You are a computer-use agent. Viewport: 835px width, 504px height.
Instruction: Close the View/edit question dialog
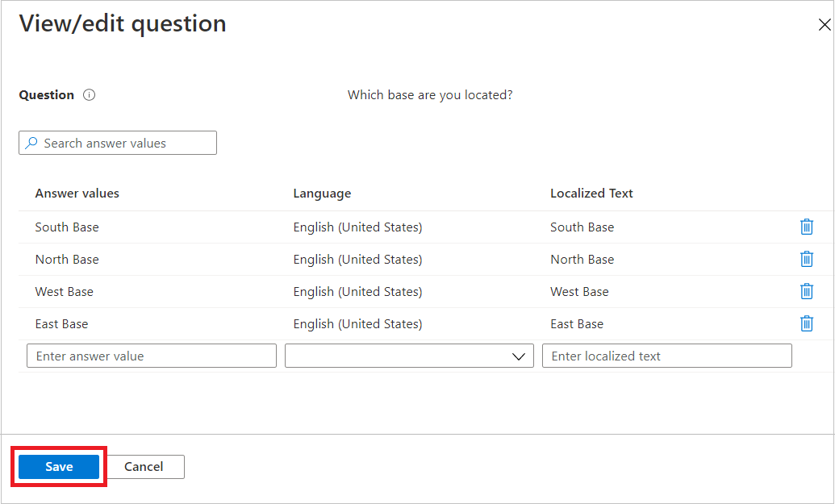pyautogui.click(x=825, y=24)
